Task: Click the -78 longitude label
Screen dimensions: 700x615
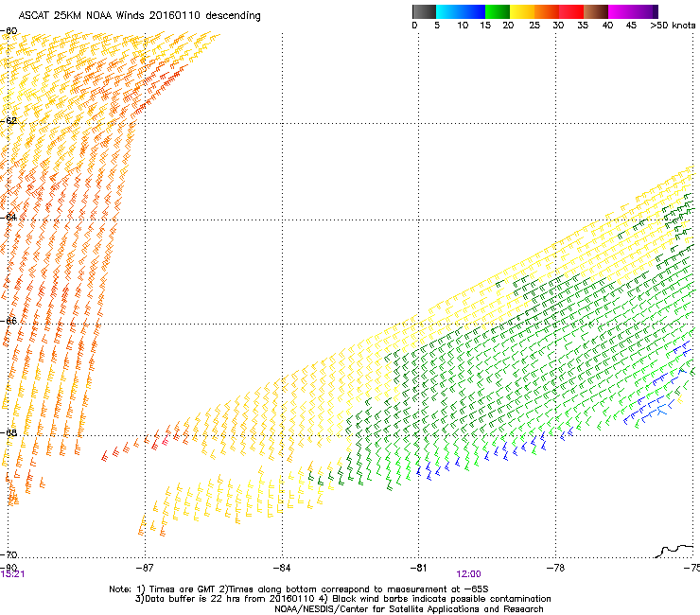Action: 555,568
